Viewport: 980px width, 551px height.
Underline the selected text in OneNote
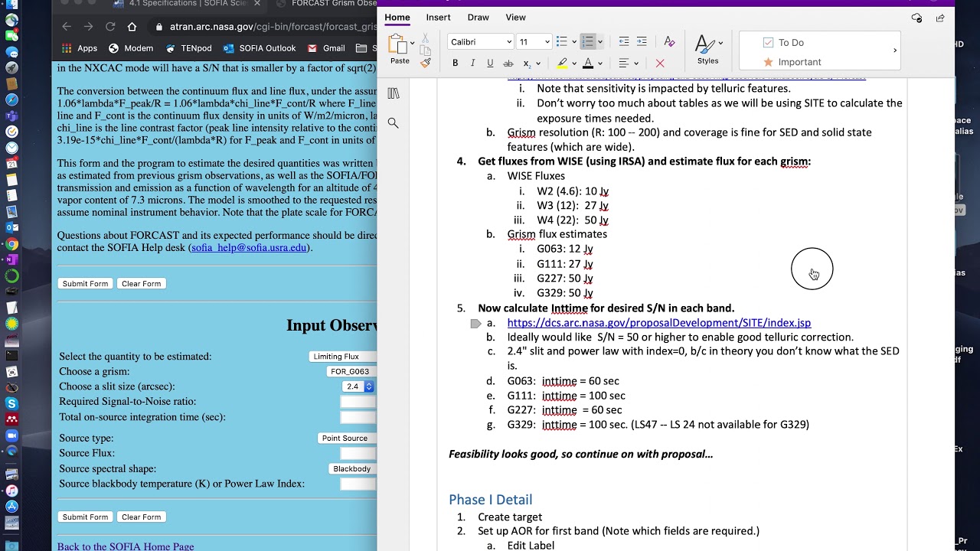490,63
